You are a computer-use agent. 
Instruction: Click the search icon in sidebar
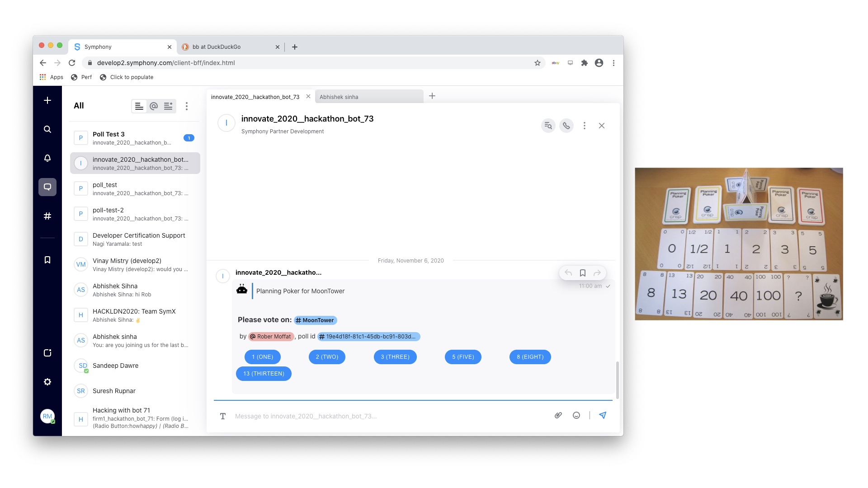coord(47,129)
